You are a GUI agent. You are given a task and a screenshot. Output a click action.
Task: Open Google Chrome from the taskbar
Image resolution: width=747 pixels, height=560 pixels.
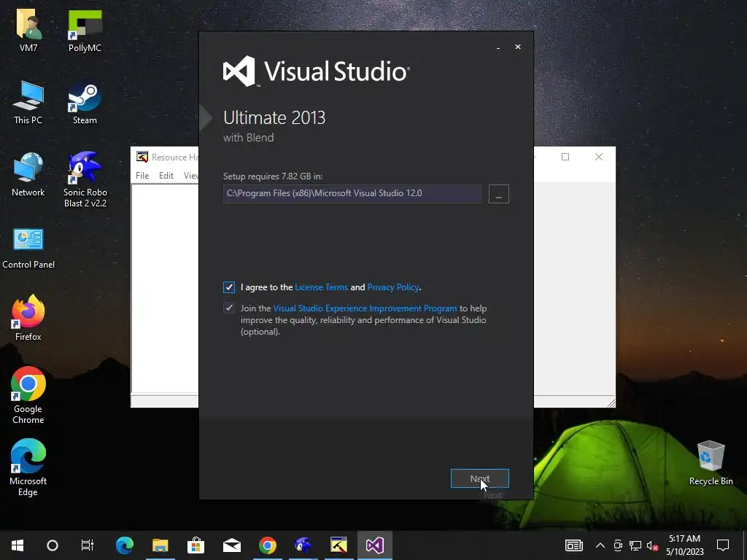coord(268,545)
